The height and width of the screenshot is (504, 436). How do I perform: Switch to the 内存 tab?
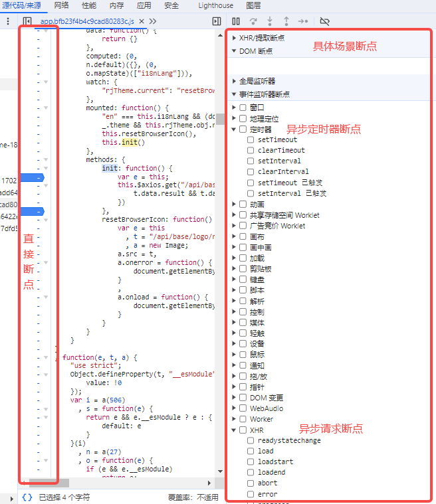116,5
